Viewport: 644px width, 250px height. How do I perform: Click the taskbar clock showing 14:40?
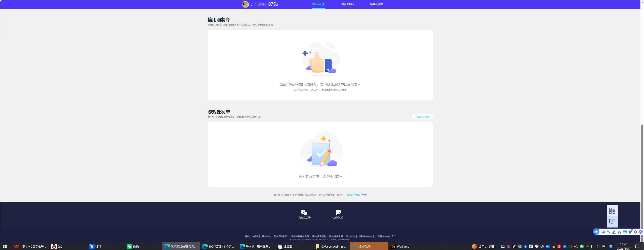(624, 246)
